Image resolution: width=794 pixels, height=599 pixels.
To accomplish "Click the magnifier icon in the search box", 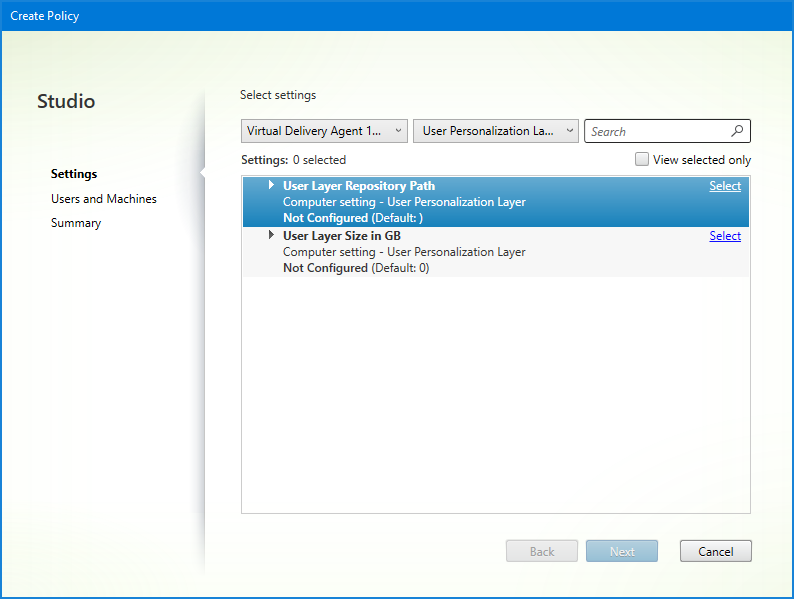I will pos(737,131).
